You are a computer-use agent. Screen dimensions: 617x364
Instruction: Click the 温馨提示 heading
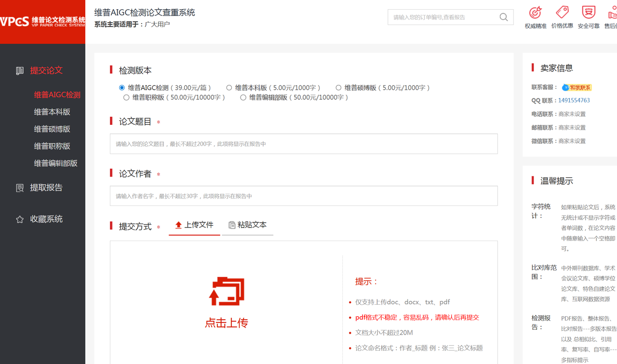click(557, 181)
